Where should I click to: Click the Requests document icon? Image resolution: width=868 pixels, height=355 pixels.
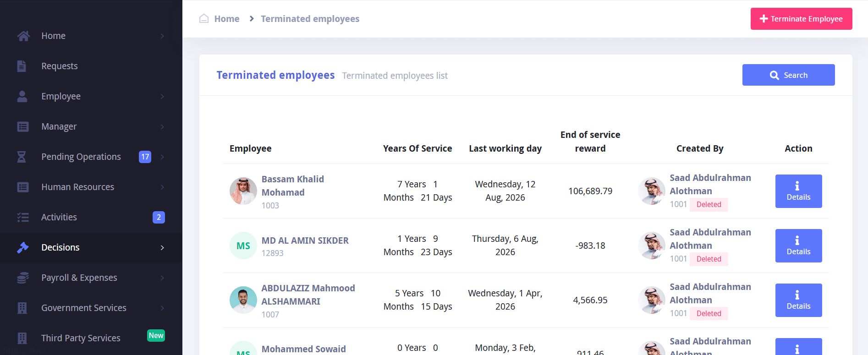[x=22, y=66]
